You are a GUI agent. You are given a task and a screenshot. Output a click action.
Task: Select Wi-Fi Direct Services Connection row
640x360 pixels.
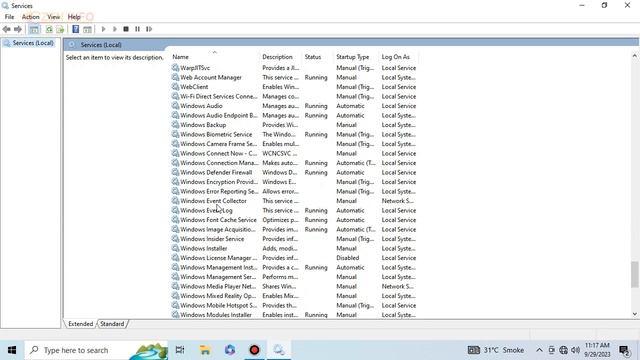(x=294, y=96)
